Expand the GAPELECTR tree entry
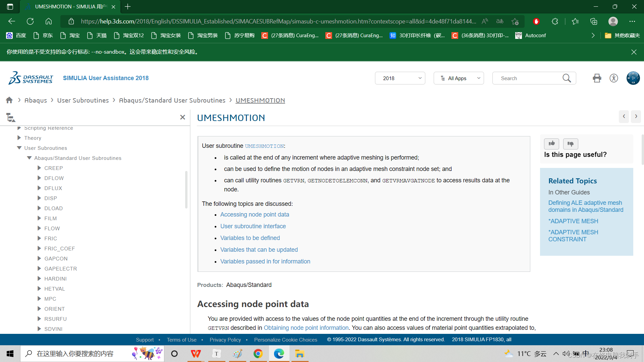 pos(39,268)
